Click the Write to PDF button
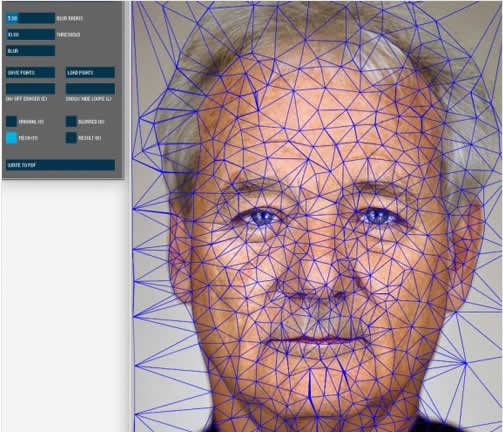 [60, 165]
